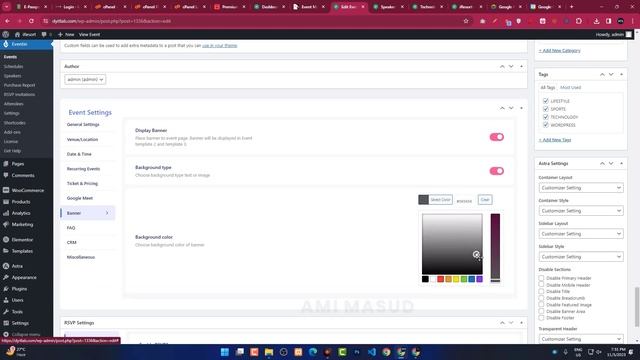Click the browser back arrow
This screenshot has width=640, height=360.
coord(8,21)
